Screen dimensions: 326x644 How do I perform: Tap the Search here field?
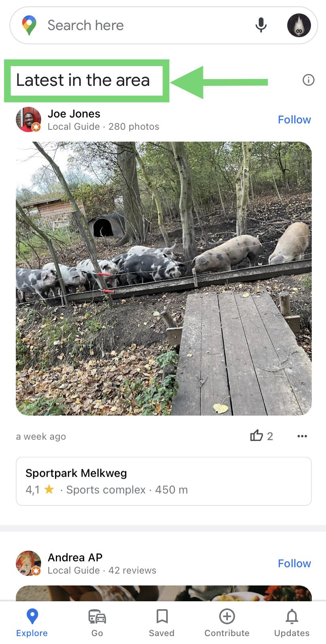[x=146, y=25]
